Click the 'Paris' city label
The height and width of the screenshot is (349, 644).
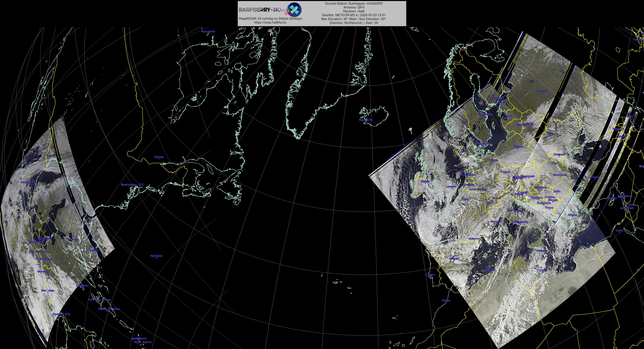click(x=465, y=199)
